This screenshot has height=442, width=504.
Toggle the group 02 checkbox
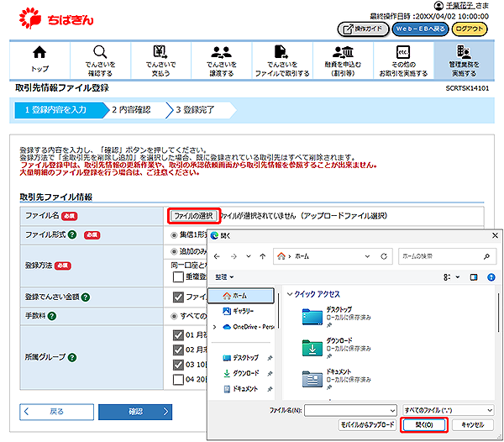[x=178, y=350]
